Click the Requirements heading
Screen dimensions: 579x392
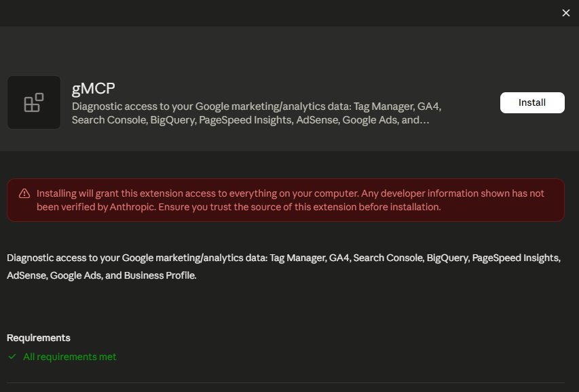pos(39,338)
